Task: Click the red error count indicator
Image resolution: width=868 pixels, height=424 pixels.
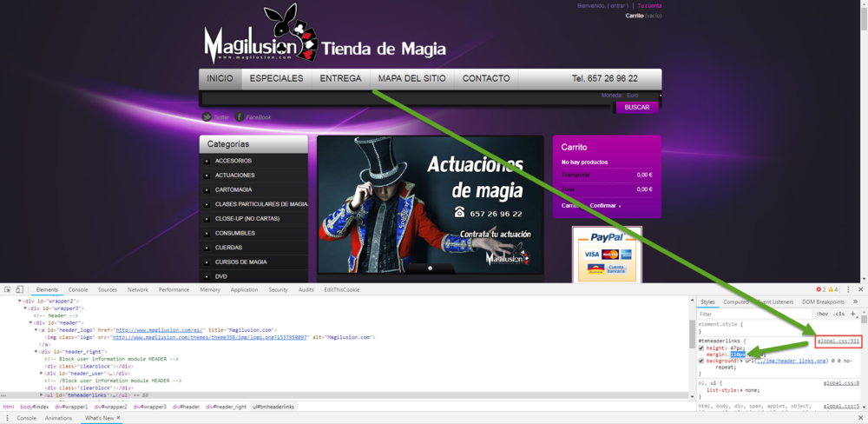Action: pyautogui.click(x=820, y=289)
